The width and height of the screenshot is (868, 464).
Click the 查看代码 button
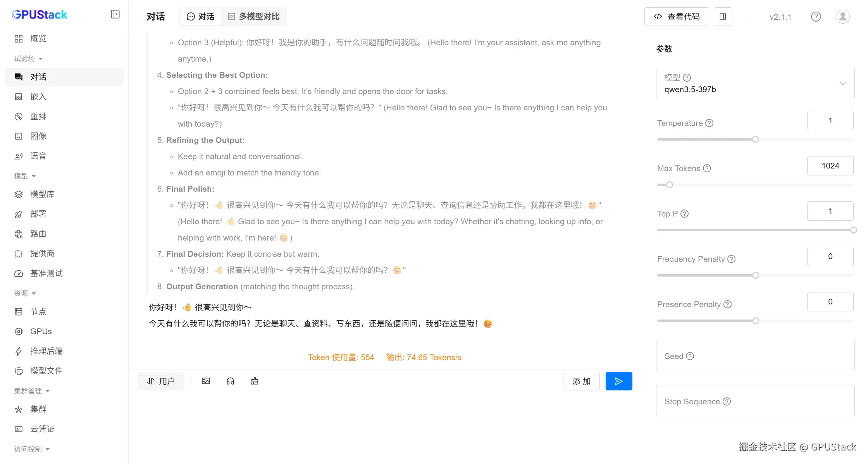(677, 17)
